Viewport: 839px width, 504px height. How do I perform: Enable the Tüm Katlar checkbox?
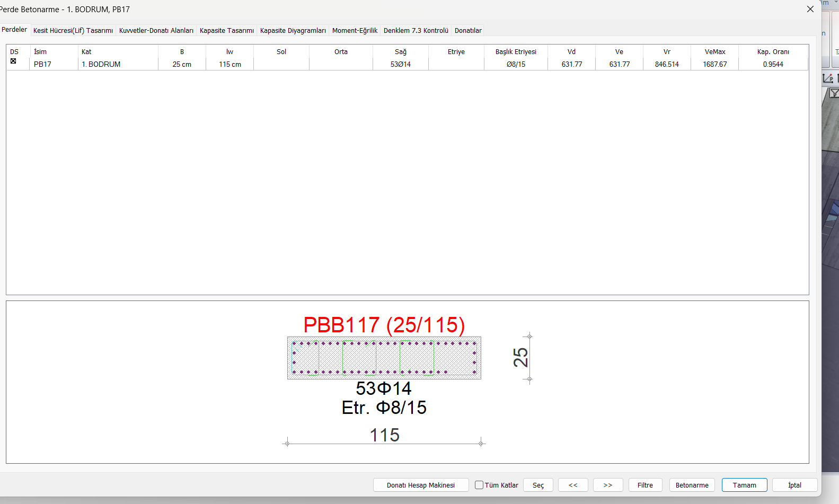coord(479,485)
